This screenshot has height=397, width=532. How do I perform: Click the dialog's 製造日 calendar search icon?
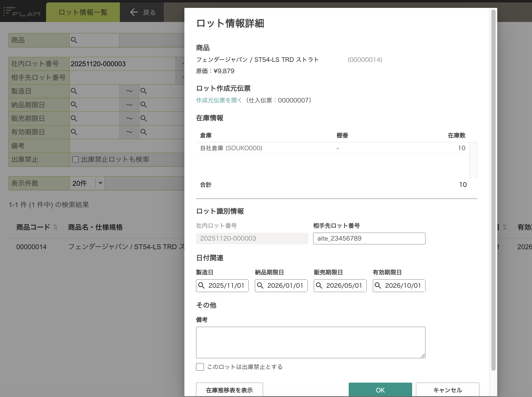pos(201,286)
